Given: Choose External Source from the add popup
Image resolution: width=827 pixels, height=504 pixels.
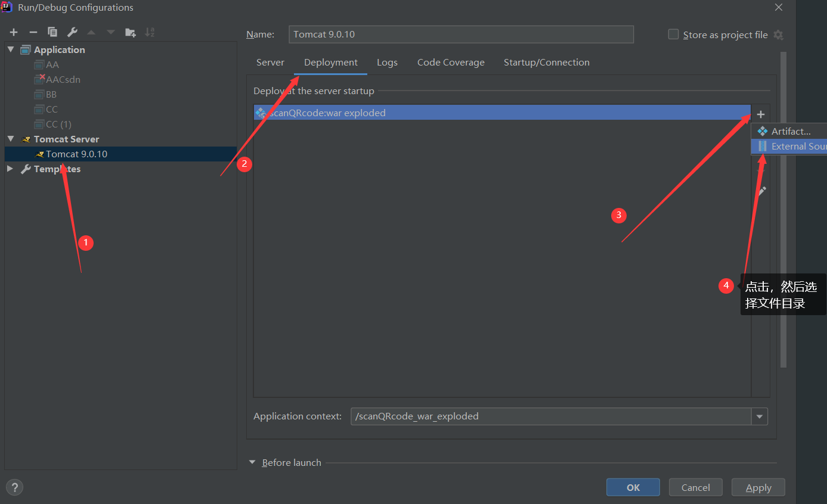Looking at the screenshot, I should click(x=789, y=146).
